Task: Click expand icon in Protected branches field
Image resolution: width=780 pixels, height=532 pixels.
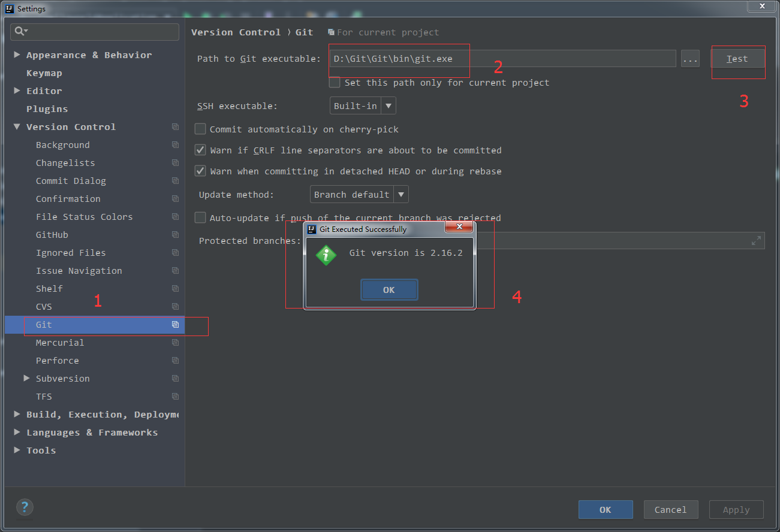Action: point(757,240)
